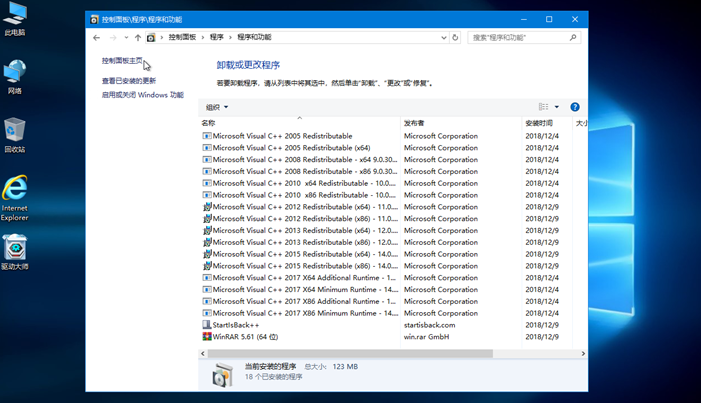Screen dimensions: 701x403
Task: Click the 控制面板 breadcrumb
Action: tap(182, 37)
